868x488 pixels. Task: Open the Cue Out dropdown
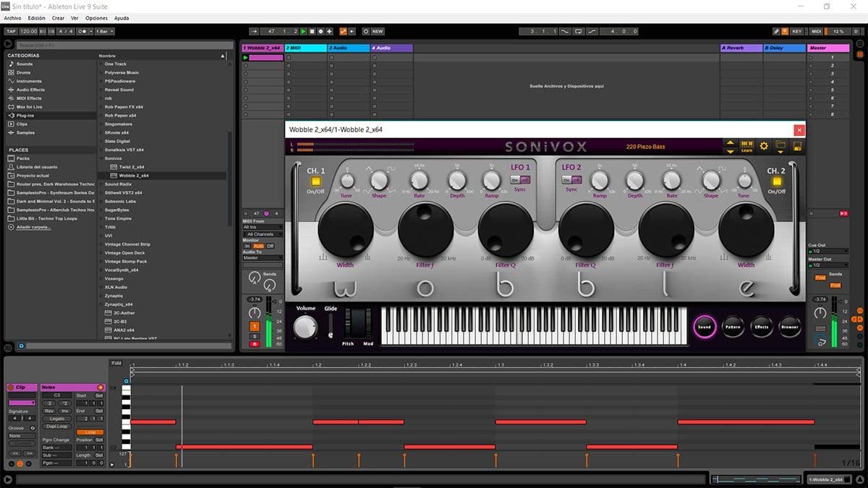point(828,252)
